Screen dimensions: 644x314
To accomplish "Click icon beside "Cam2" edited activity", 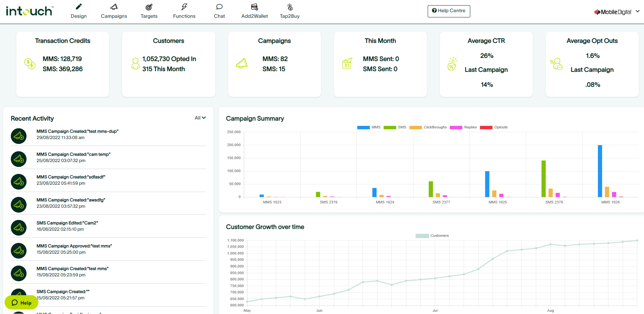I will click(19, 228).
